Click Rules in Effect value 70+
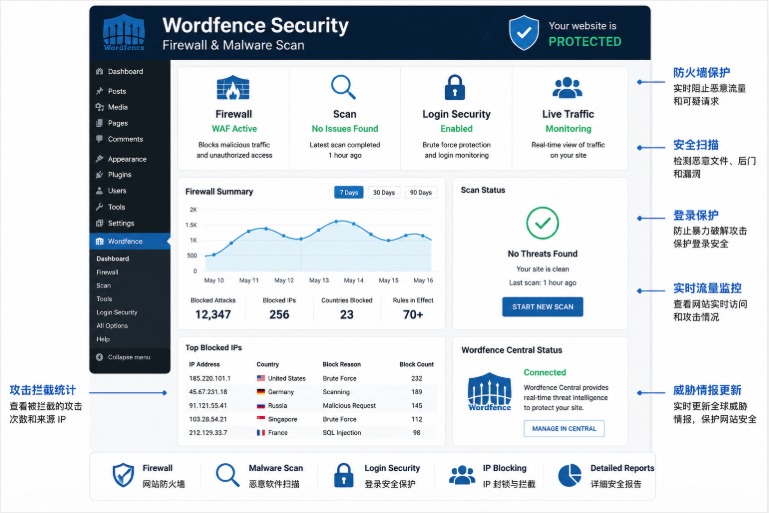This screenshot has width=769, height=513. pyautogui.click(x=413, y=314)
